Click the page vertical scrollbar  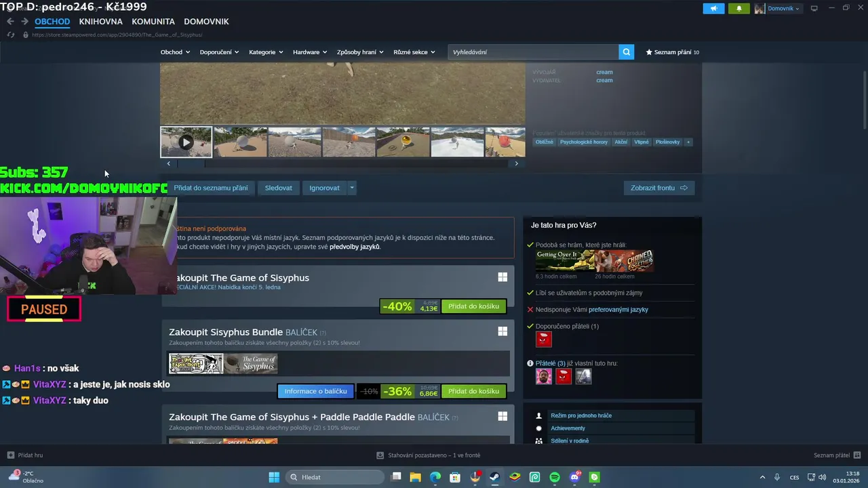pos(864,100)
